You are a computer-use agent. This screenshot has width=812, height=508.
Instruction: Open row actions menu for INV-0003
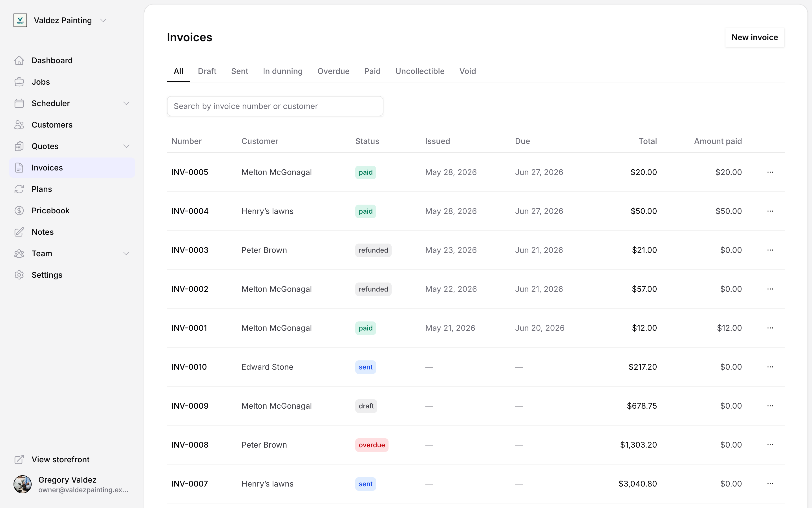(x=770, y=250)
